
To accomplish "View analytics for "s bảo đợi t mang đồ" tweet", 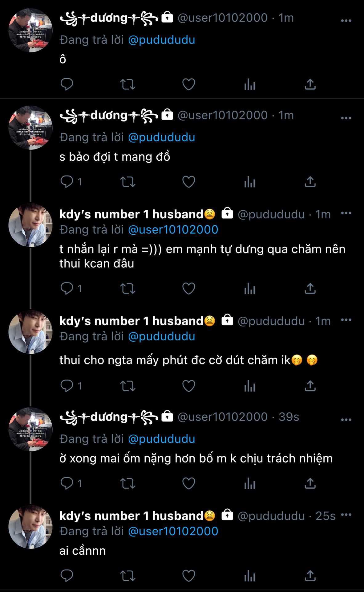I will tap(249, 182).
